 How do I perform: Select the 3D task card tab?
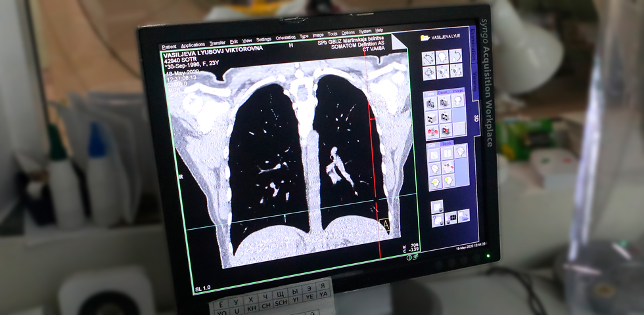(x=476, y=118)
